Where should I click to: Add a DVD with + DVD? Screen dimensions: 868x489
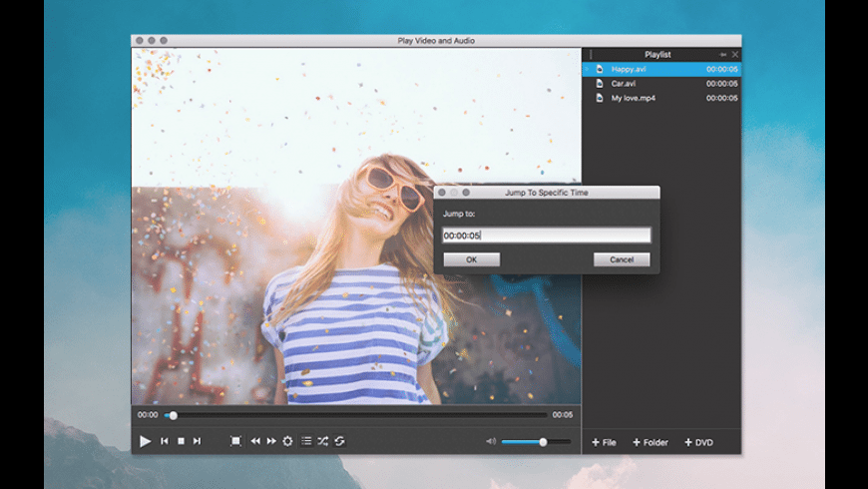point(698,442)
